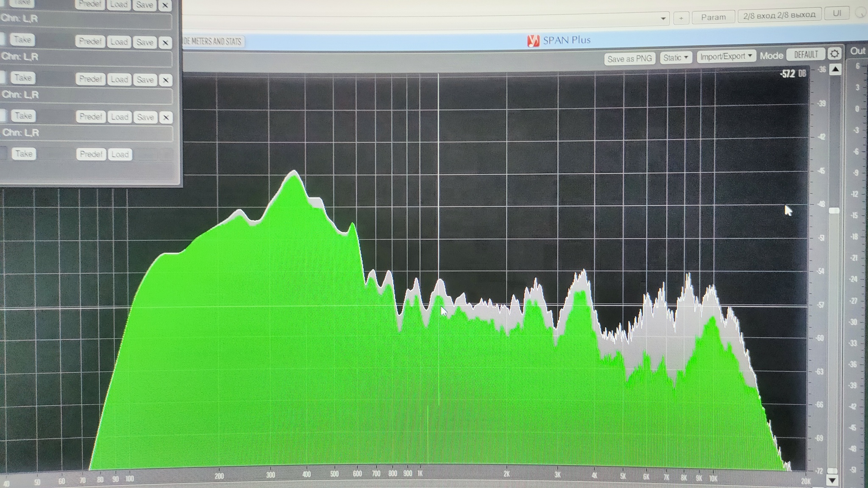
Task: Click the 2/8 вход 2/8 выход routing button
Action: click(779, 15)
